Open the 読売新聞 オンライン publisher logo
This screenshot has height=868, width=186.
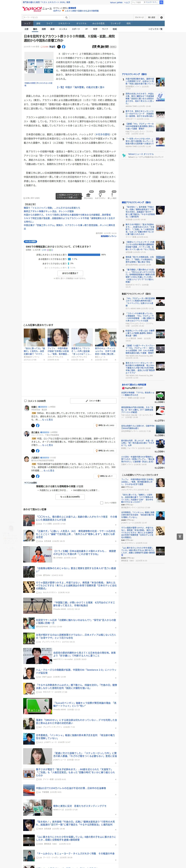point(104,47)
